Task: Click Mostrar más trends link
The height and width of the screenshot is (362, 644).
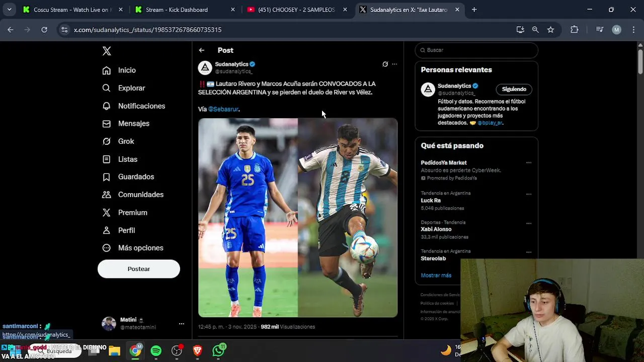Action: tap(436, 276)
